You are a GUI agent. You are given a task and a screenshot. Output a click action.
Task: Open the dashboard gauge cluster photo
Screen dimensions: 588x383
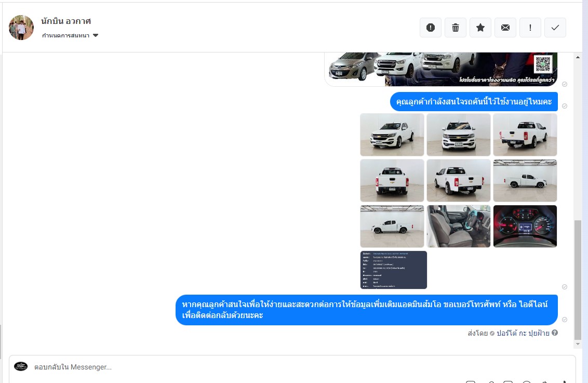[525, 226]
